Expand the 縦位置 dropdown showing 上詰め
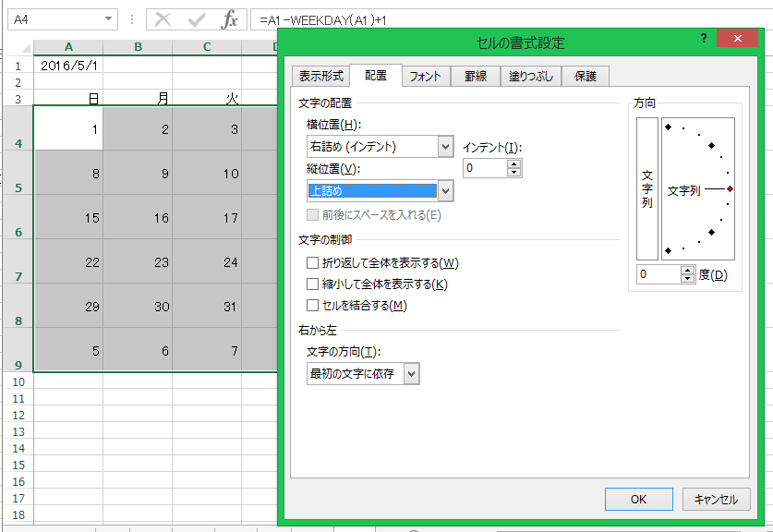The width and height of the screenshot is (773, 532). [x=446, y=190]
